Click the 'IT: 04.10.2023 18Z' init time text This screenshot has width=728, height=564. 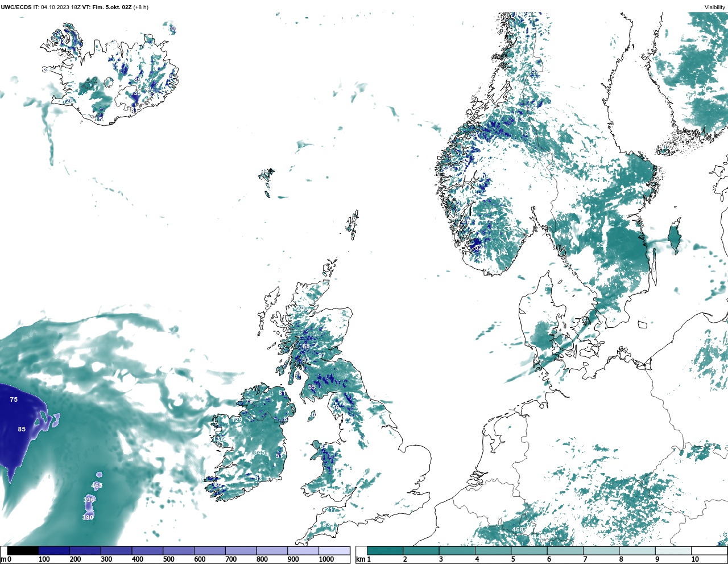[x=57, y=7]
